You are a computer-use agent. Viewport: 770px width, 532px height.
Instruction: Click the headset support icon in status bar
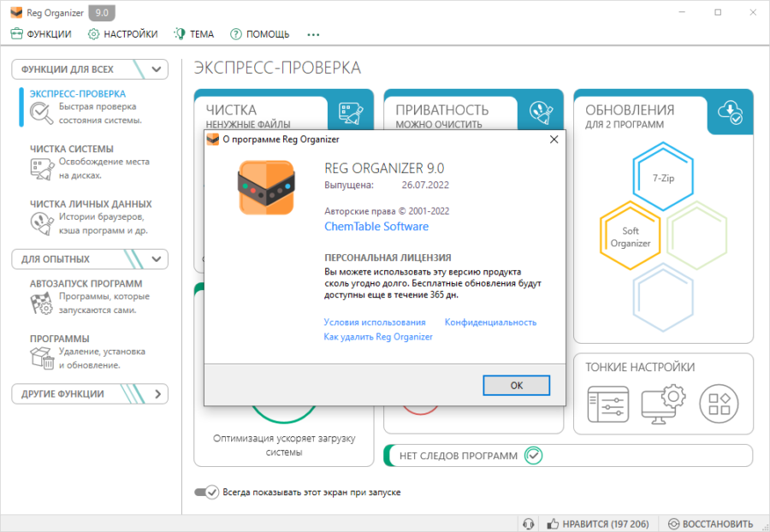tap(529, 523)
